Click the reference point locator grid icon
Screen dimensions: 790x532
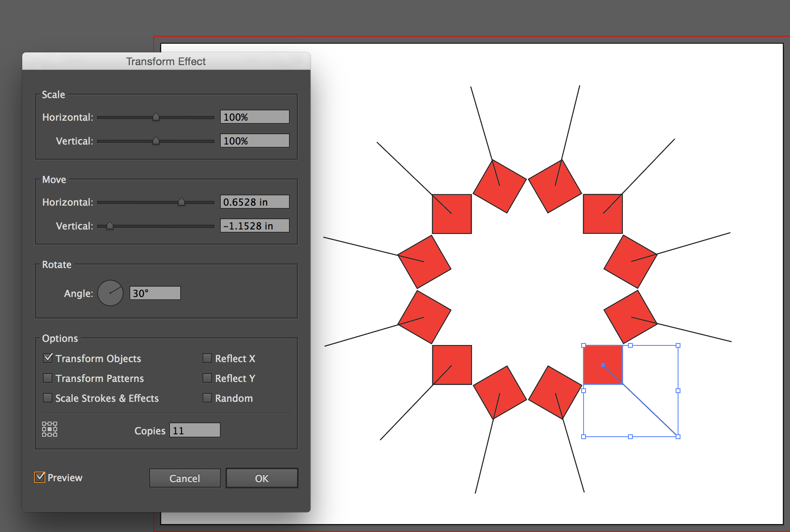[50, 429]
